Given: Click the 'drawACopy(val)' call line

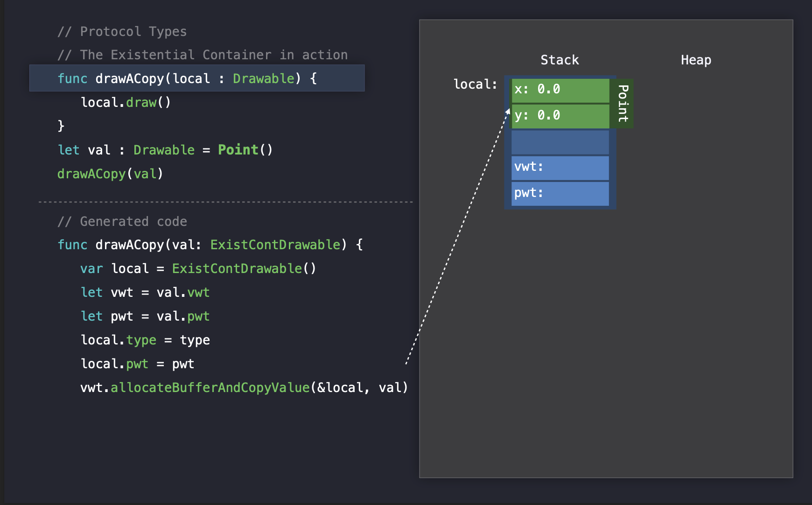Looking at the screenshot, I should 110,174.
